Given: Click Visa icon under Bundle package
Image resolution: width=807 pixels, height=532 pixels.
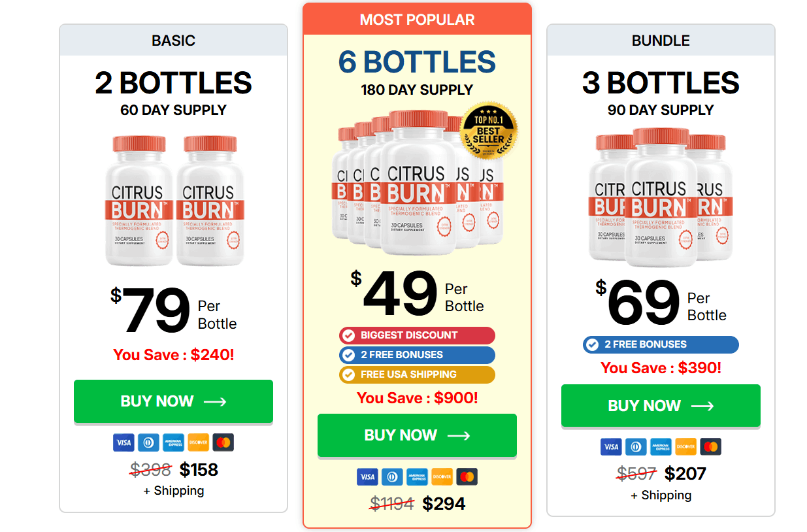Looking at the screenshot, I should [611, 447].
